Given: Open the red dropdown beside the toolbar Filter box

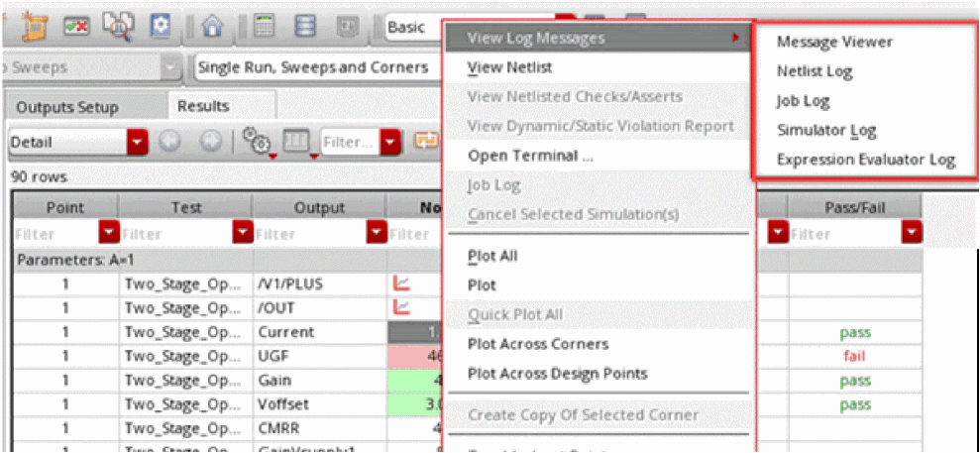Looking at the screenshot, I should (390, 143).
